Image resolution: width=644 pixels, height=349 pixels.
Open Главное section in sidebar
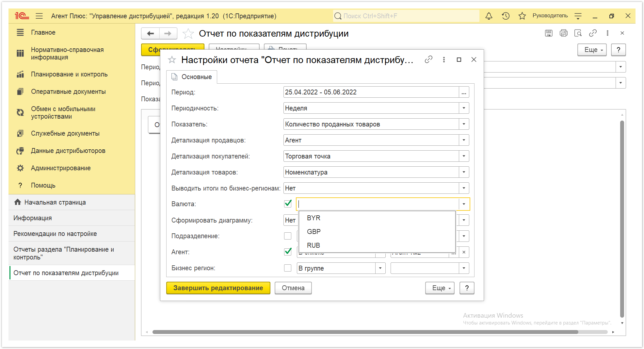point(43,32)
